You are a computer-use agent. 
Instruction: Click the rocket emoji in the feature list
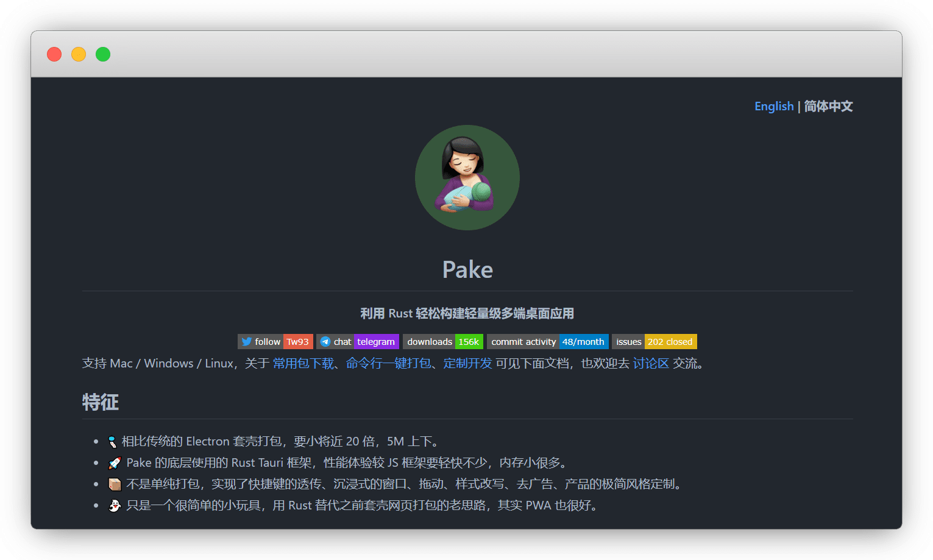coord(115,463)
